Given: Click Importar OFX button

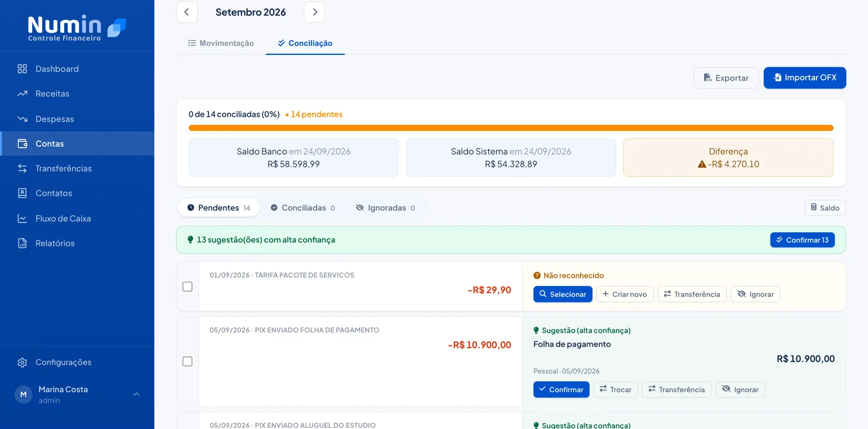Looking at the screenshot, I should (805, 78).
